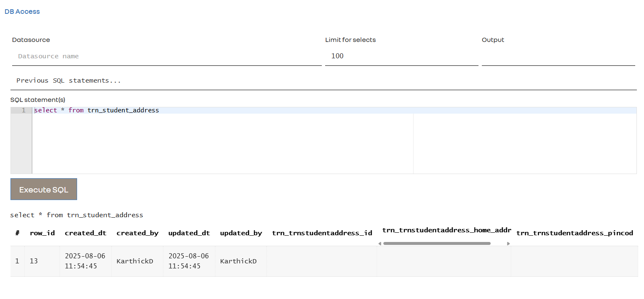Screen dimensions: 644x299
Task: Click the trn_trnstudentaddress_pincod column header
Action: pos(574,233)
